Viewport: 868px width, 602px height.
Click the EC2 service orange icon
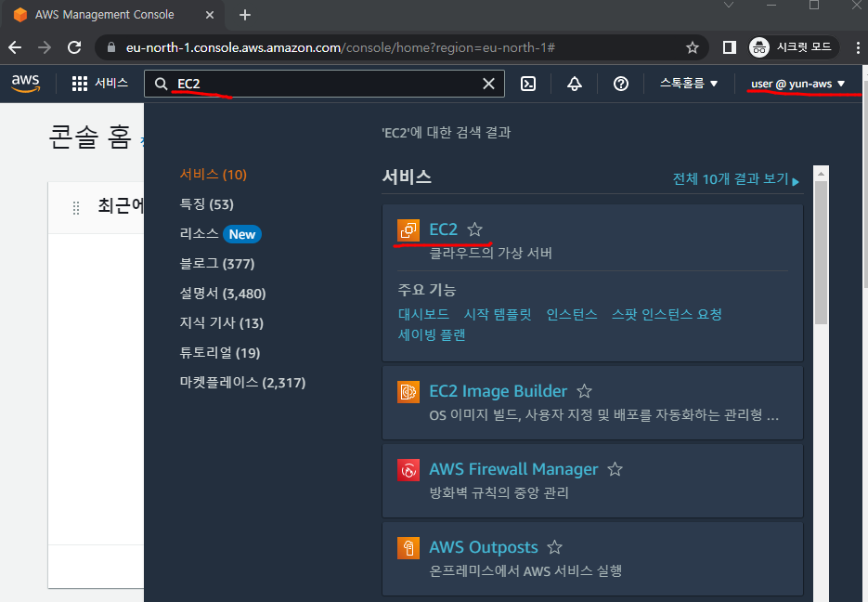[x=408, y=229]
